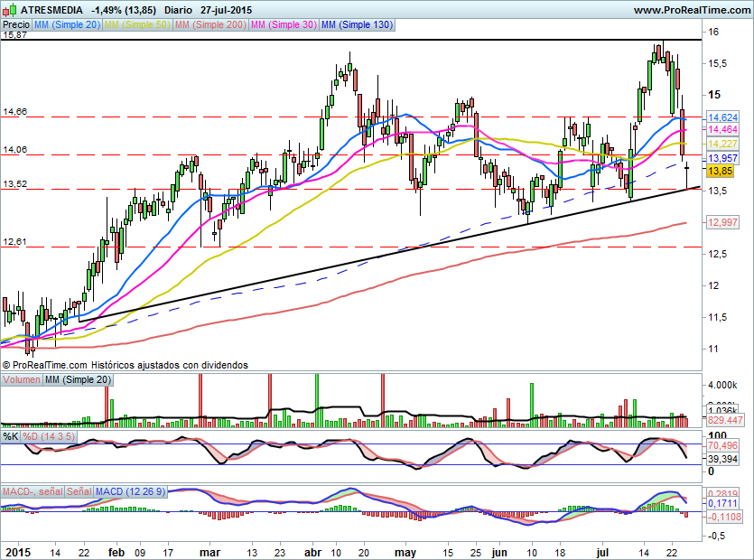The image size is (754, 560).
Task: Click the 829.447 volume value tag
Action: [x=725, y=420]
